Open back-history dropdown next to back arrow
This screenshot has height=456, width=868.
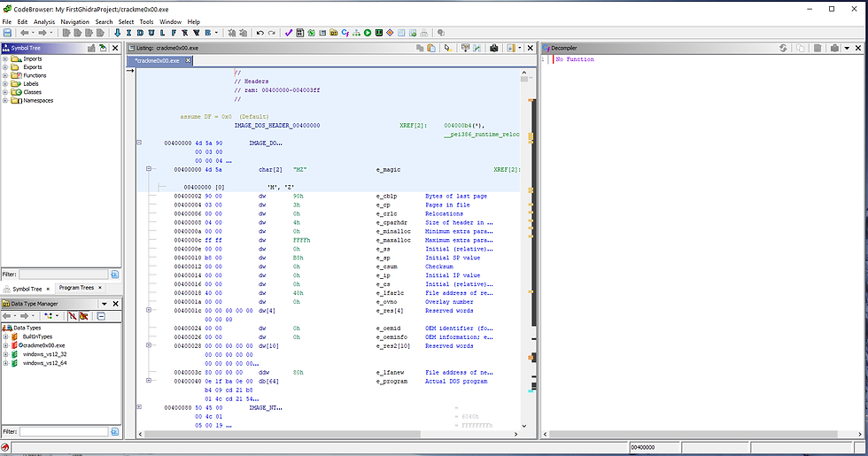[x=33, y=33]
